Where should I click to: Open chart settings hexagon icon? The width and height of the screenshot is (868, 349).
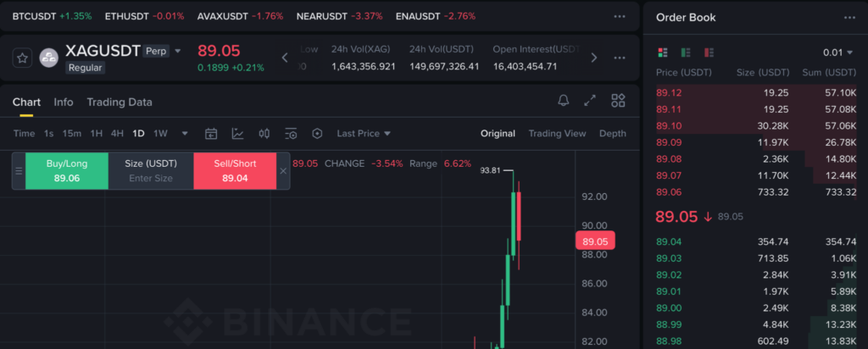[x=318, y=133]
